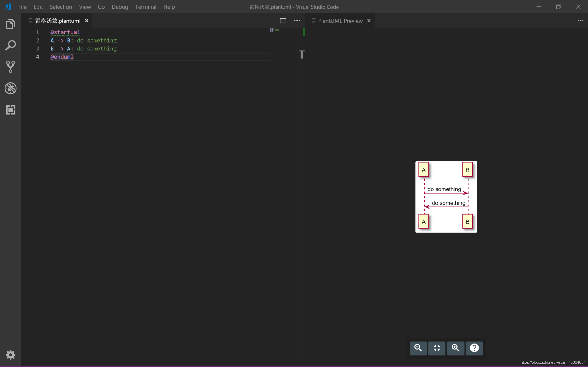
Task: Open the Manage gear icon
Action: point(11,355)
